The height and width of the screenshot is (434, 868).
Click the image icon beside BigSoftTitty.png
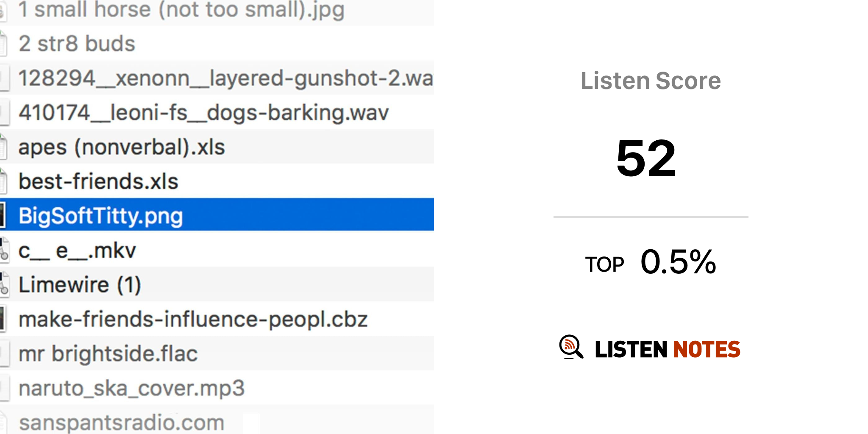tap(3, 215)
